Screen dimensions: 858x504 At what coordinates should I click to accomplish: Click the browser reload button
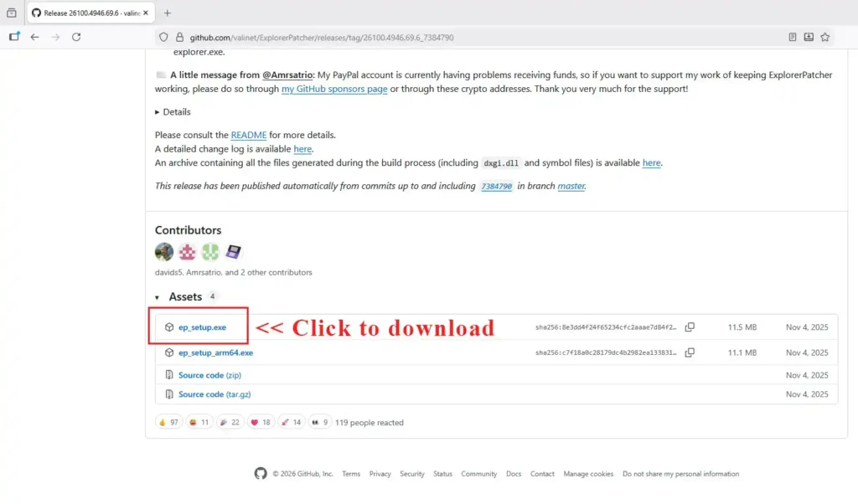point(76,37)
